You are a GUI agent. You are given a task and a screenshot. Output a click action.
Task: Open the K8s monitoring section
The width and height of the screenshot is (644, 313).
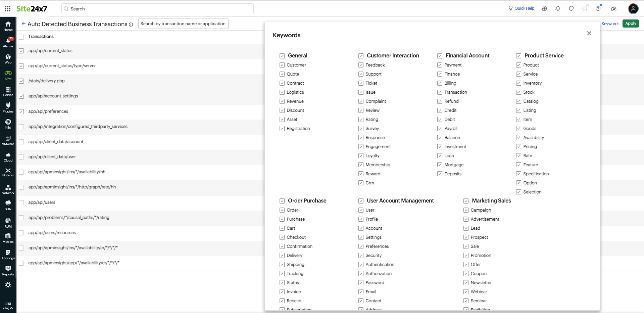click(8, 124)
